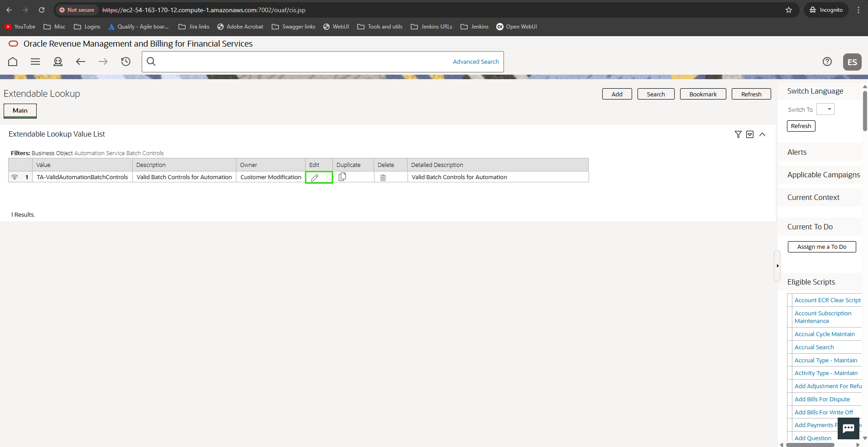Image resolution: width=868 pixels, height=447 pixels.
Task: Collapse the Extendable Lookup Value List zone
Action: click(x=762, y=134)
